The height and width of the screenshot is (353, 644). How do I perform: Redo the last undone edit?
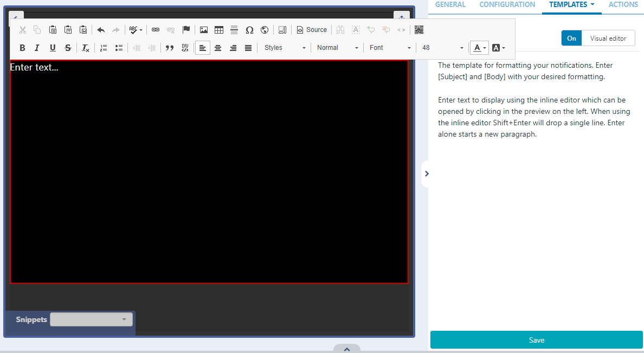[x=116, y=30]
